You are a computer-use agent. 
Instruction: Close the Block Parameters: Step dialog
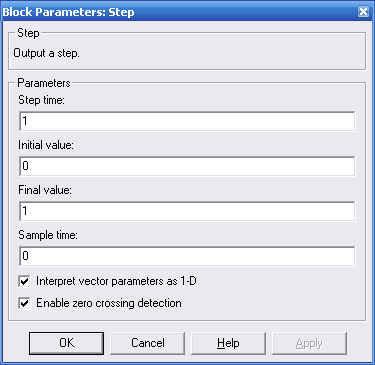pos(363,12)
